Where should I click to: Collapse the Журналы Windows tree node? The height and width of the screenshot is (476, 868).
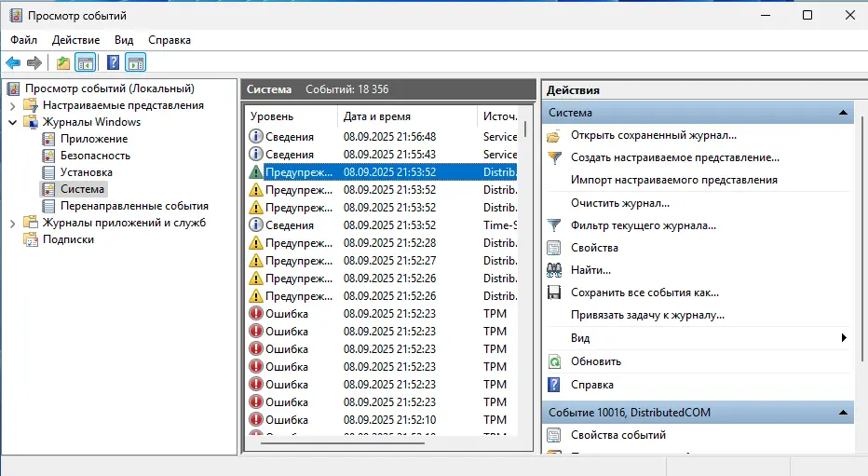click(12, 122)
